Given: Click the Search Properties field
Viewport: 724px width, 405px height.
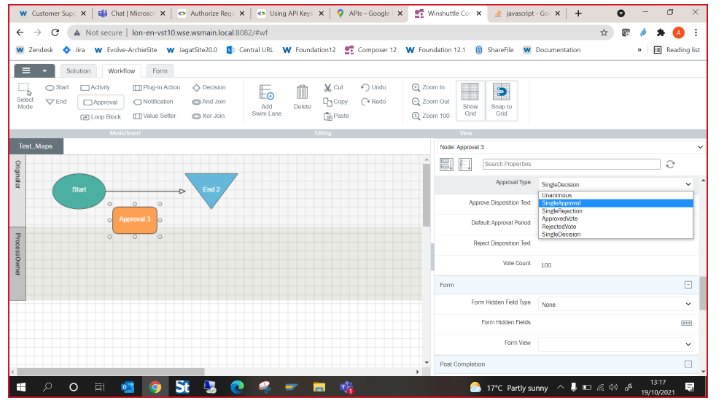Looking at the screenshot, I should 571,164.
